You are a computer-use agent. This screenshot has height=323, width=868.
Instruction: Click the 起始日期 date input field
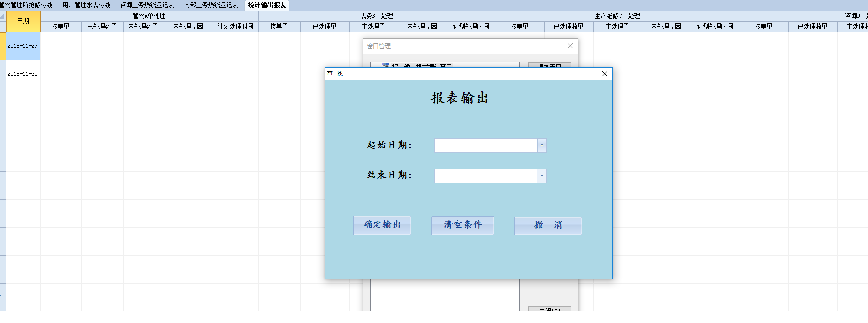pyautogui.click(x=486, y=145)
